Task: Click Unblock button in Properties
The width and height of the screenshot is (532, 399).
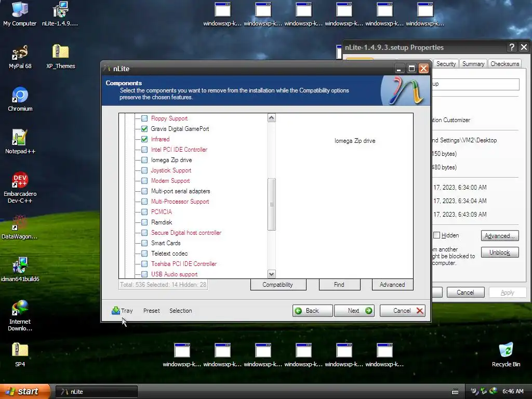Action: click(500, 252)
